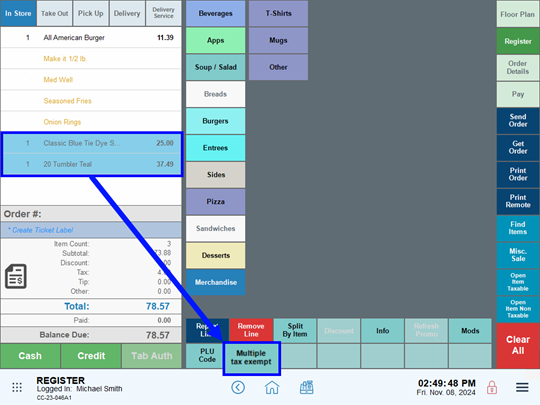540x405 pixels.
Task: Click Multiple tax exempt button
Action: click(251, 358)
